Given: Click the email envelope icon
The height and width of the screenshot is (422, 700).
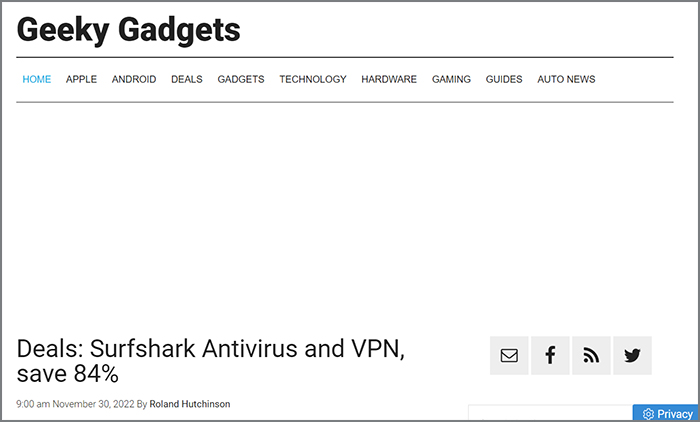Looking at the screenshot, I should 509,355.
